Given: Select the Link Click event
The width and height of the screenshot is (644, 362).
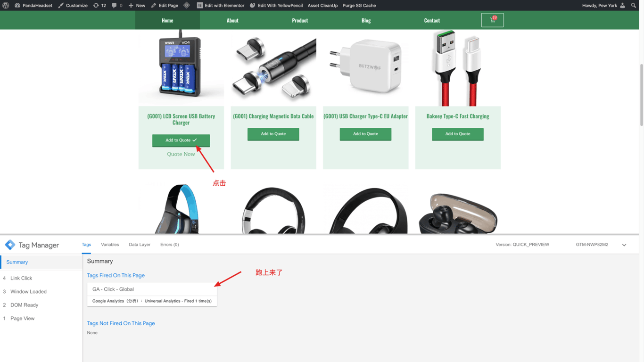Looking at the screenshot, I should [x=21, y=278].
